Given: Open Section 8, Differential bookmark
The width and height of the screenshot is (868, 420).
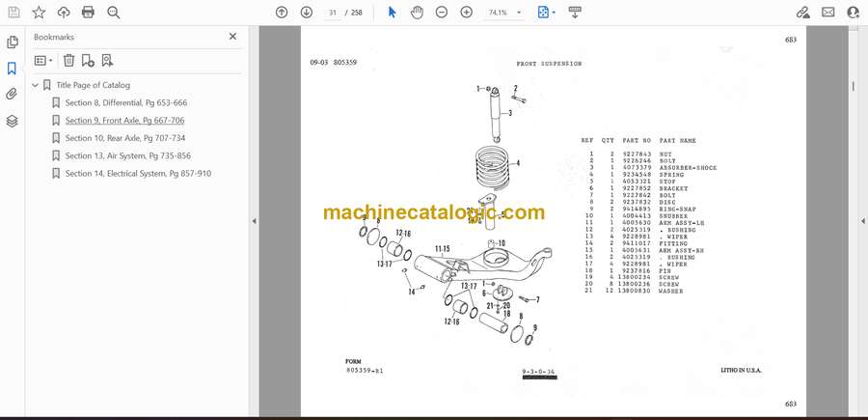Looking at the screenshot, I should (126, 102).
